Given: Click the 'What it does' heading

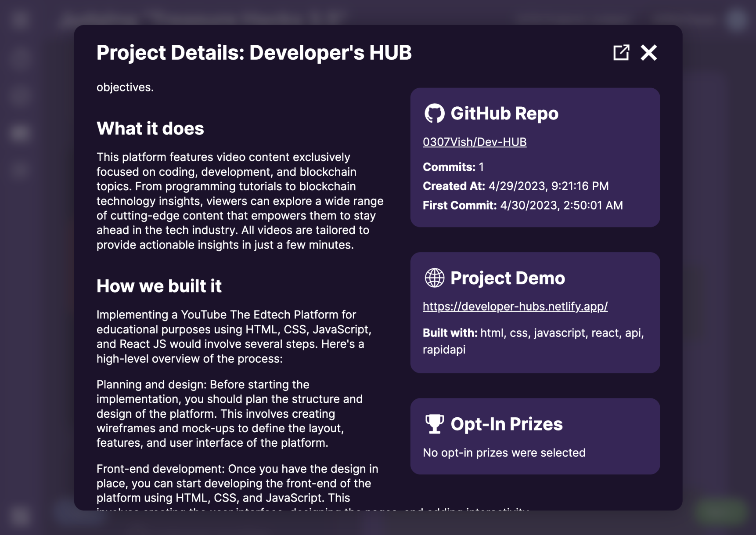Looking at the screenshot, I should click(x=150, y=128).
